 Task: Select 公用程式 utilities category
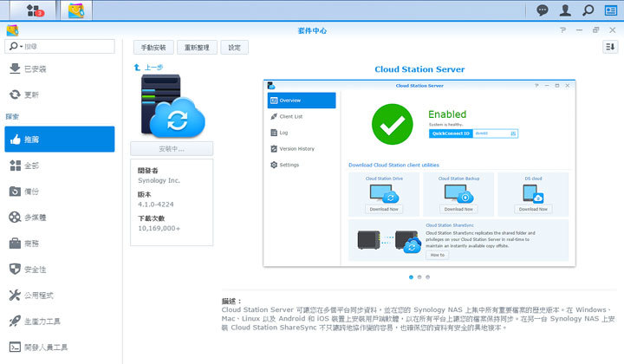coord(60,296)
